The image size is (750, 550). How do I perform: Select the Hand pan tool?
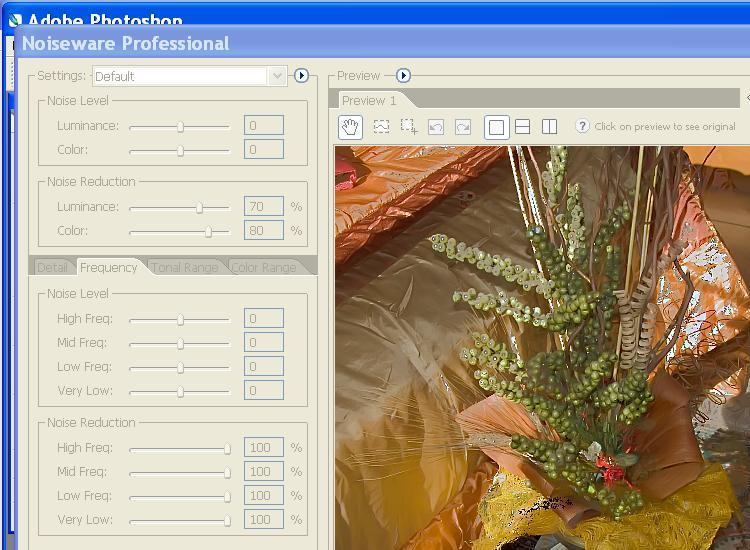tap(350, 127)
